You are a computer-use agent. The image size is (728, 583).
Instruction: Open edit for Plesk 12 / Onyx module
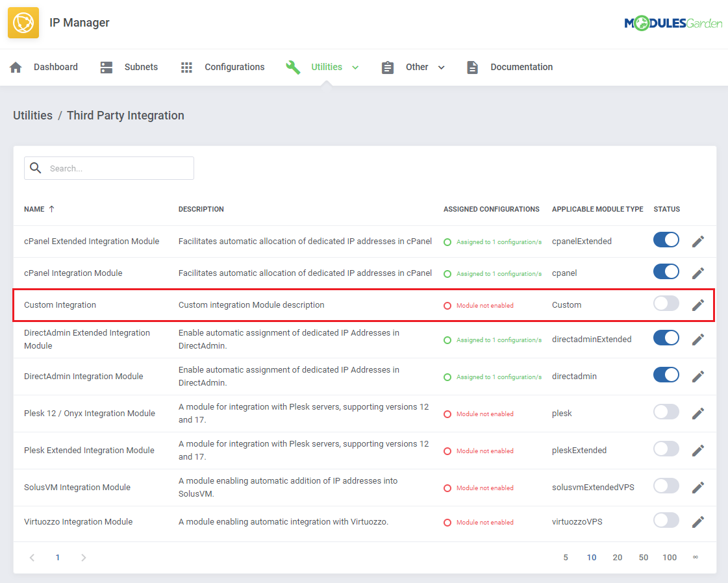click(x=697, y=414)
